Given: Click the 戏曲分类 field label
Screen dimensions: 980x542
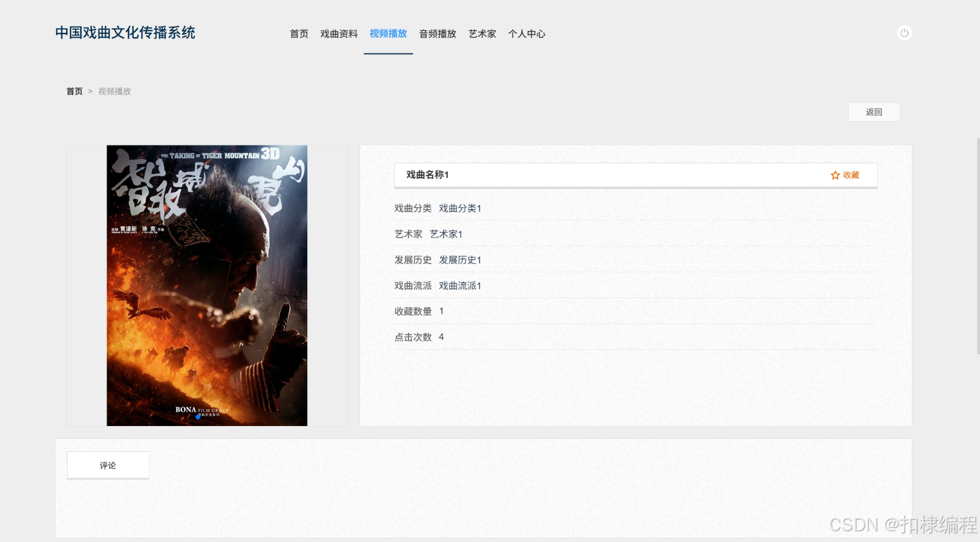Looking at the screenshot, I should click(413, 209).
